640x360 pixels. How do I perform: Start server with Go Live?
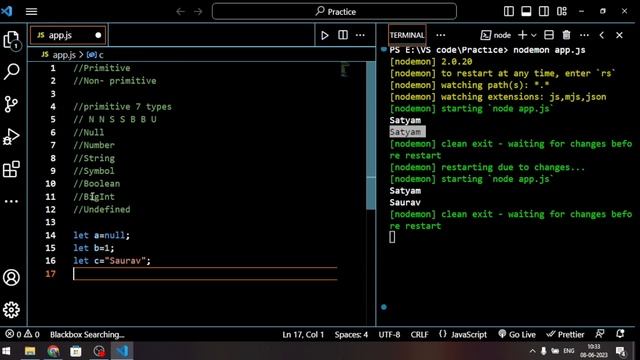517,334
